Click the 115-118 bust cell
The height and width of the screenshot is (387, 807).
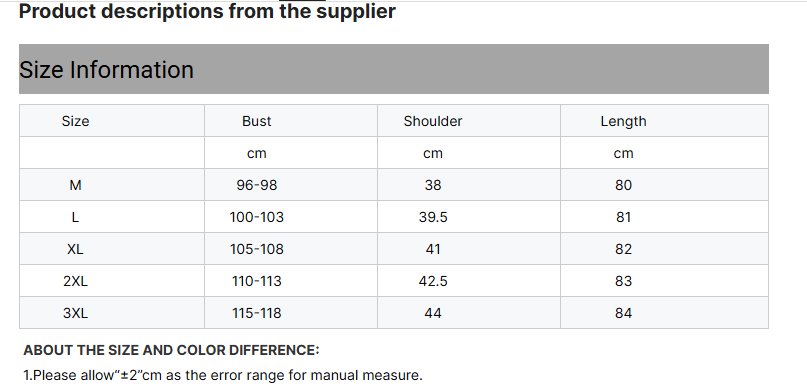click(x=291, y=313)
